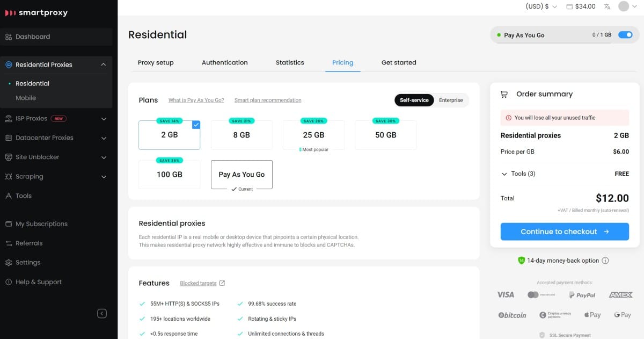Expand the Scraping menu
The image size is (644, 339).
[104, 176]
